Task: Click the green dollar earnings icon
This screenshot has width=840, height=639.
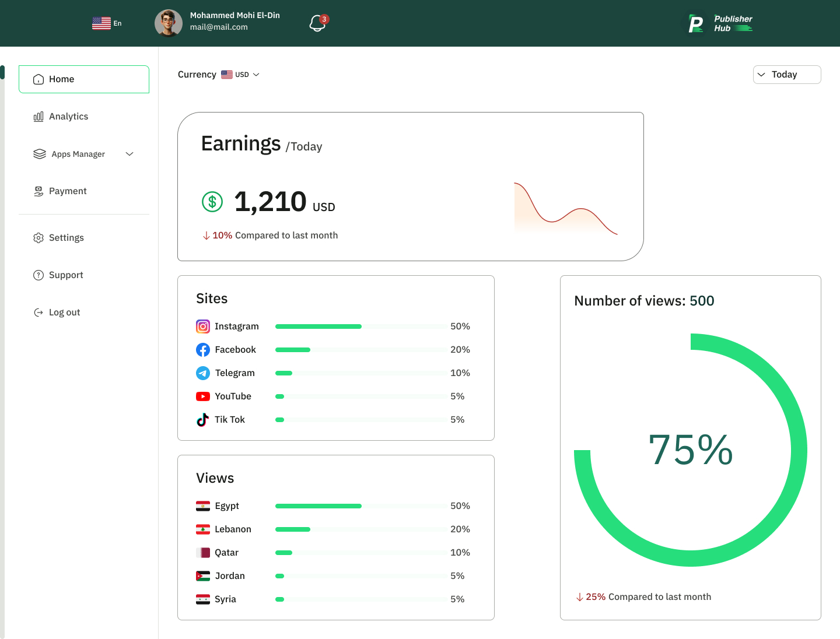Action: 212,202
